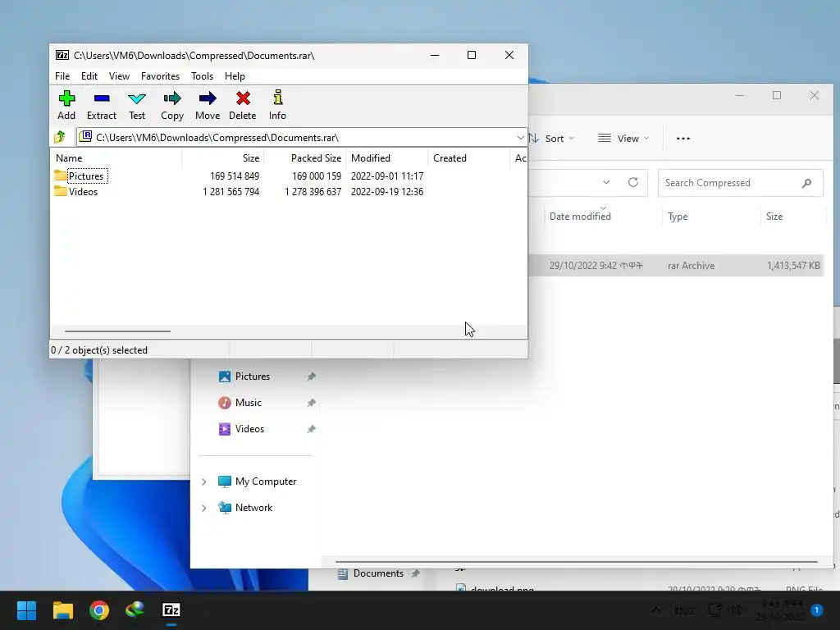Click the Videos modified date 2022-09-19 12:36
This screenshot has height=630, width=840.
[x=387, y=192]
